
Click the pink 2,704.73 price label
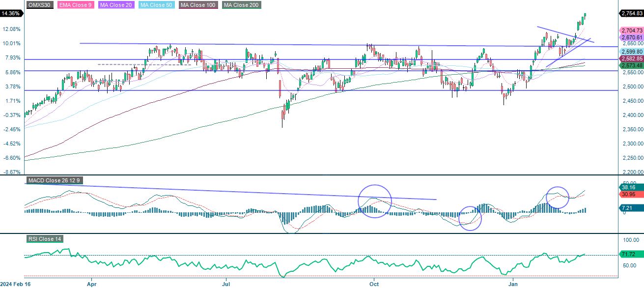pyautogui.click(x=631, y=30)
